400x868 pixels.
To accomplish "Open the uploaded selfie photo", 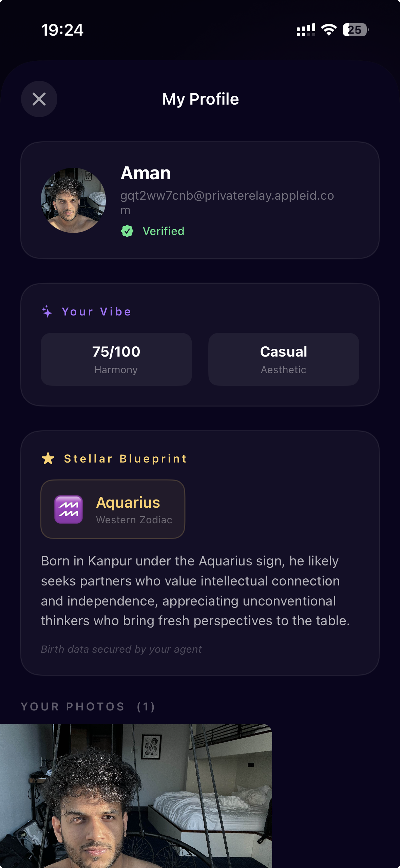I will pyautogui.click(x=136, y=795).
